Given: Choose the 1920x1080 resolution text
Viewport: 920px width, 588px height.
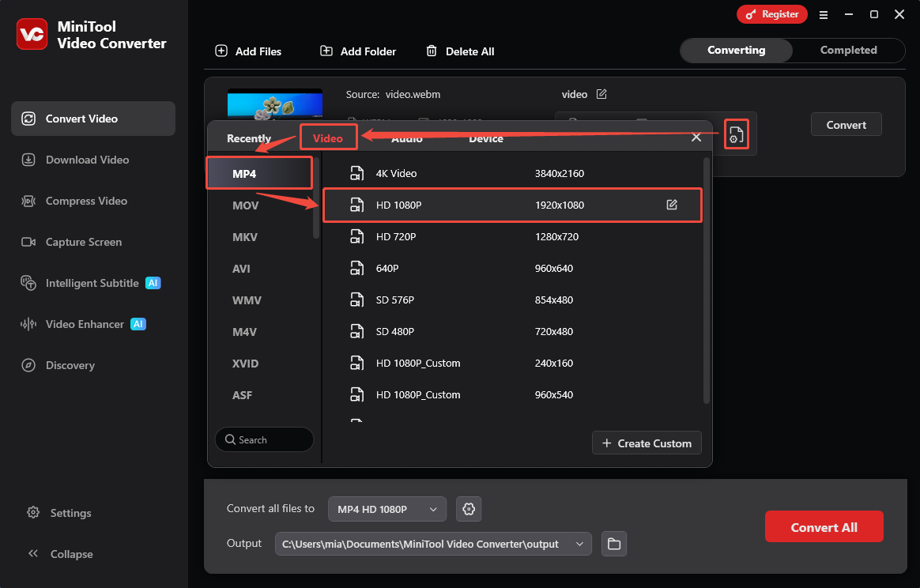Looking at the screenshot, I should (x=559, y=205).
